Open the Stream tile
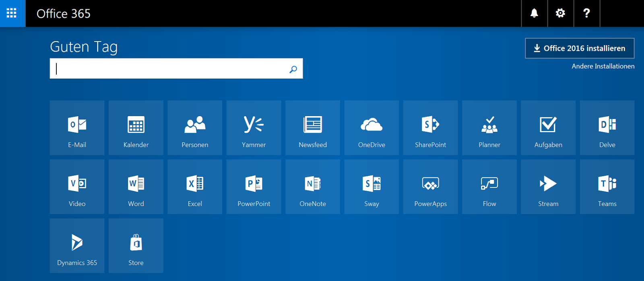Screen dimensions: 644x281 tap(548, 187)
